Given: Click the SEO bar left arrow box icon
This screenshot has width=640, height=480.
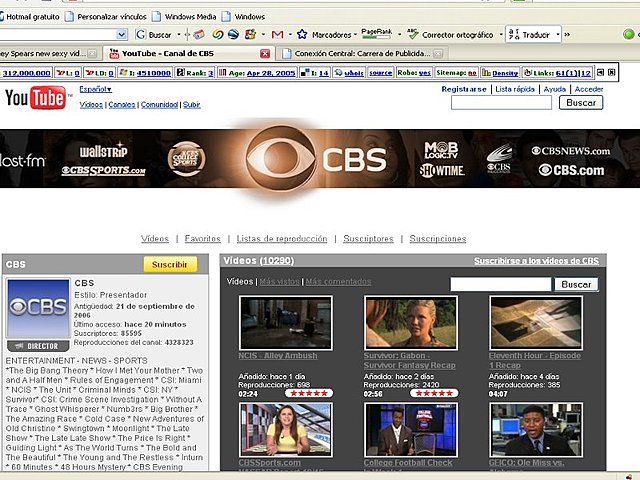Looking at the screenshot, I should click(x=600, y=72).
